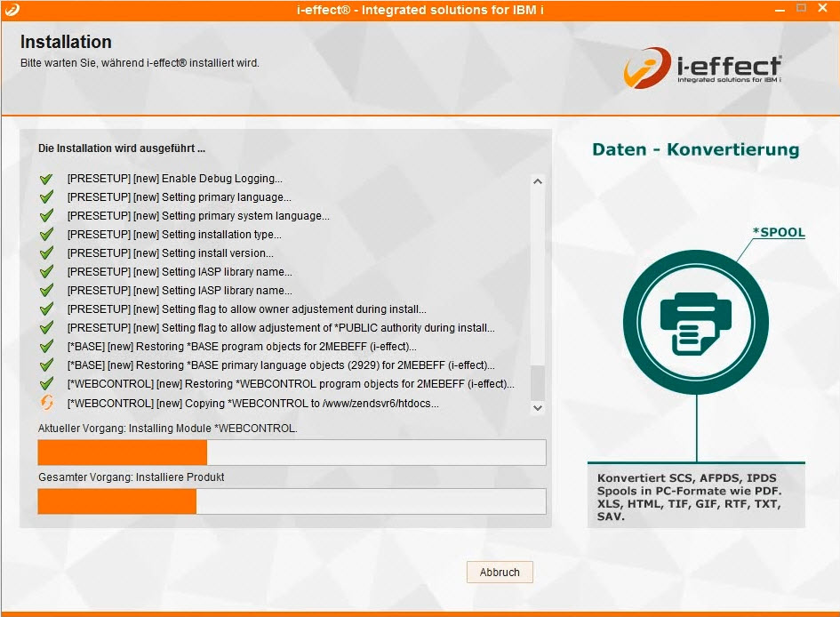The width and height of the screenshot is (840, 617).
Task: Click the scrollbar thumb of the install log
Action: click(x=537, y=381)
